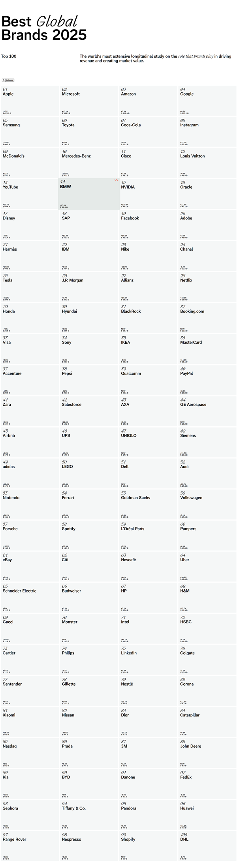The image size is (237, 868).
Task: Click the search magnifier icon beside Industry
Action: (x=4, y=80)
